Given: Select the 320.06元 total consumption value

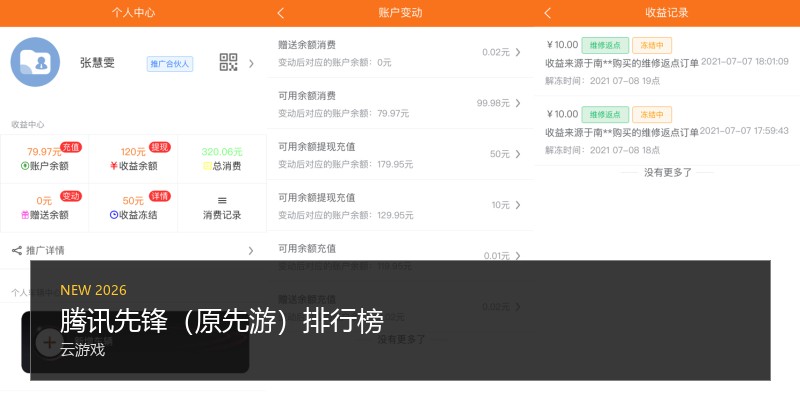Looking at the screenshot, I should [x=222, y=152].
